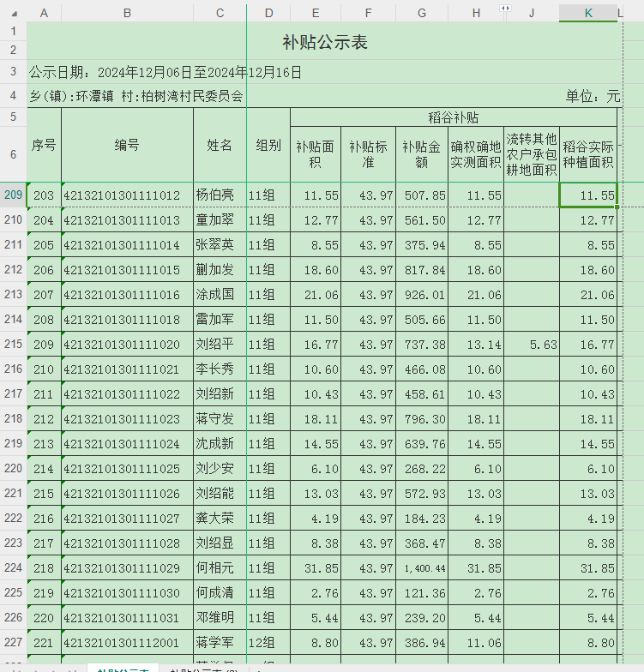Screen dimensions: 644x672
Task: Click the subsidy amount cell 1,400.44
Action: (422, 567)
